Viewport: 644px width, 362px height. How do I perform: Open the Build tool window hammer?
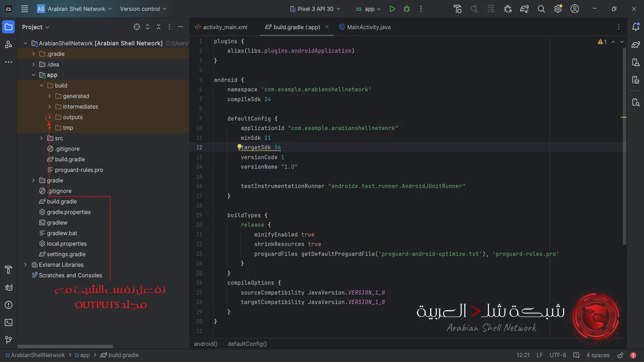point(9,270)
